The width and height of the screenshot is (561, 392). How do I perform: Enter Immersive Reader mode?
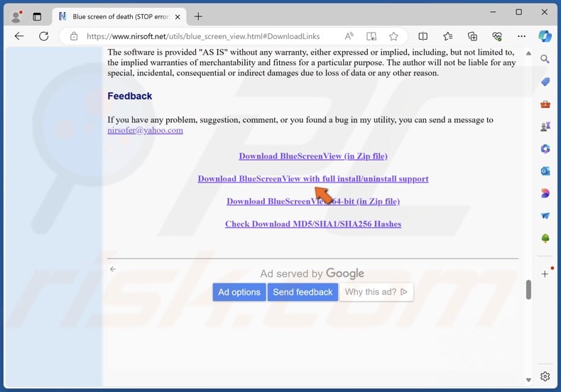pyautogui.click(x=371, y=36)
